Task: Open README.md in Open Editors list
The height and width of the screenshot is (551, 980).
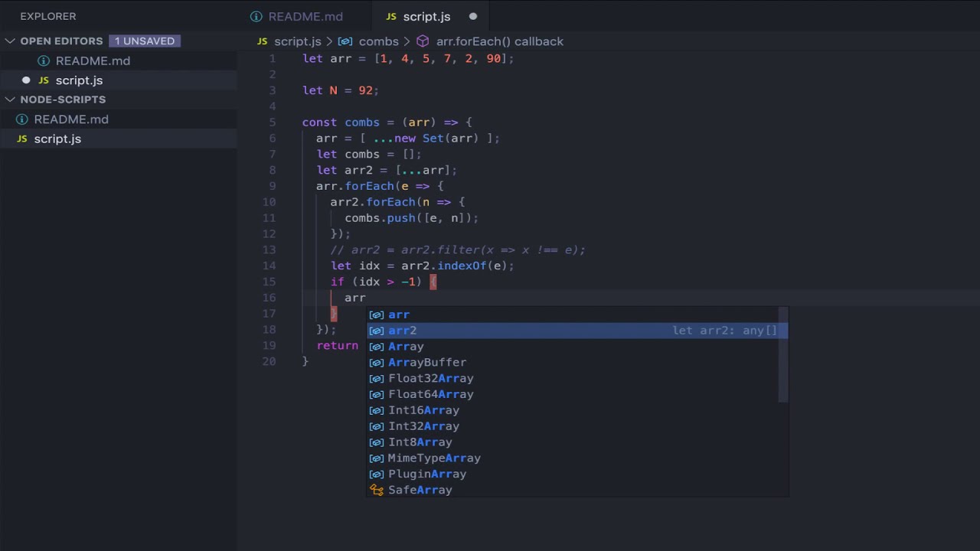Action: pos(93,60)
